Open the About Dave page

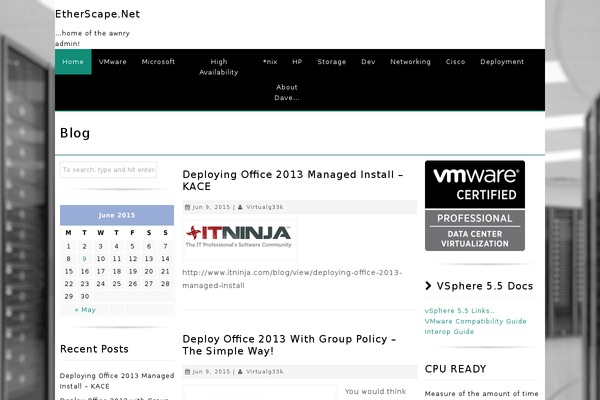pyautogui.click(x=287, y=92)
